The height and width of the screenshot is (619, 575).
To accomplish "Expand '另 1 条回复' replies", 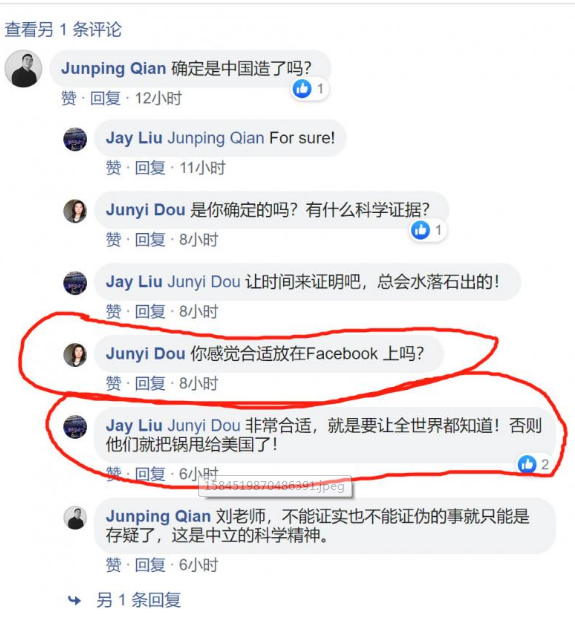I will click(139, 600).
